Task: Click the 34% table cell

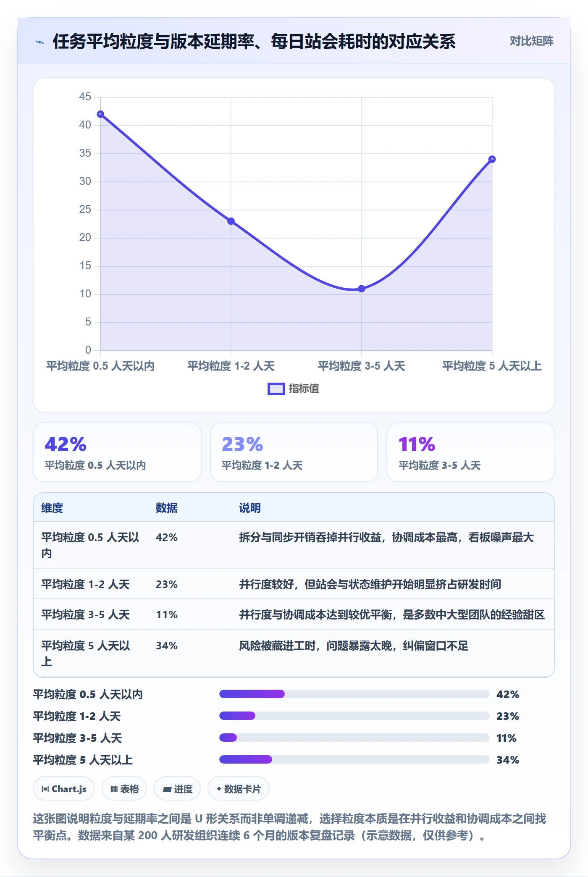Action: tap(167, 646)
